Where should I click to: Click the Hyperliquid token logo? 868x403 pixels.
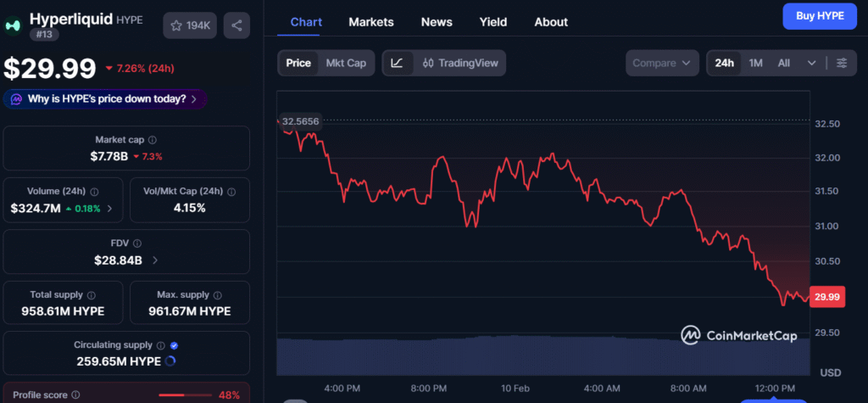(x=13, y=25)
